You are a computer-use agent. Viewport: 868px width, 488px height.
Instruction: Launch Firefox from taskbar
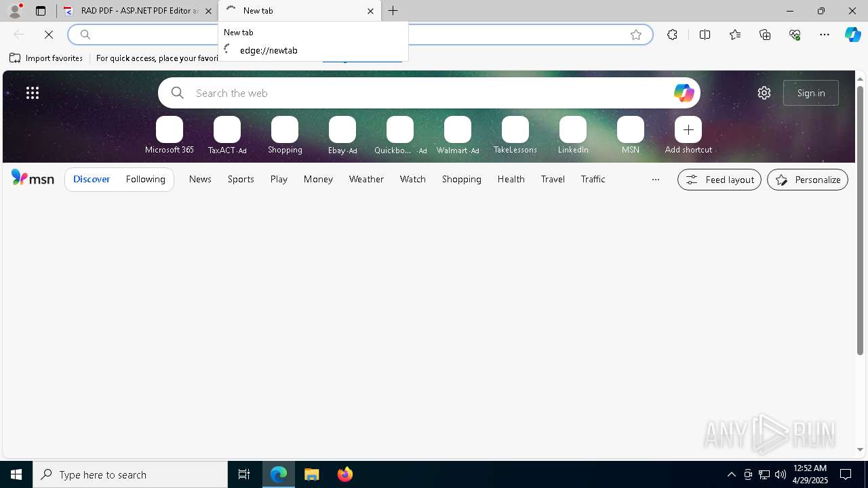click(x=344, y=474)
